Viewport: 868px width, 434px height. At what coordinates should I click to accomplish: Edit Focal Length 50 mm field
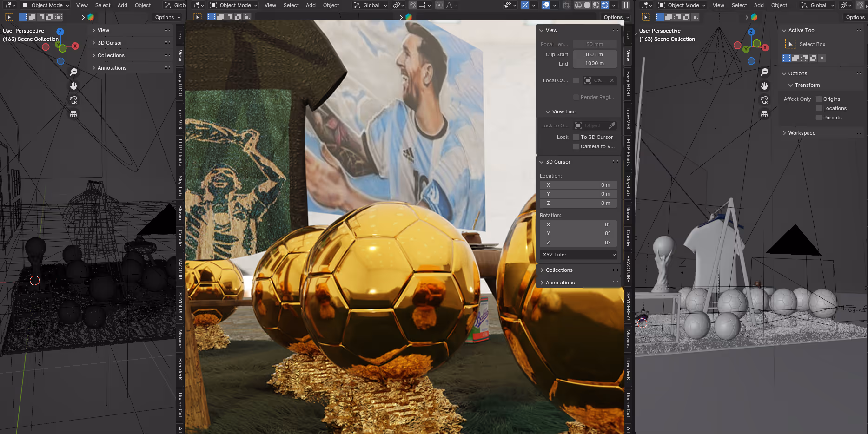tap(595, 44)
